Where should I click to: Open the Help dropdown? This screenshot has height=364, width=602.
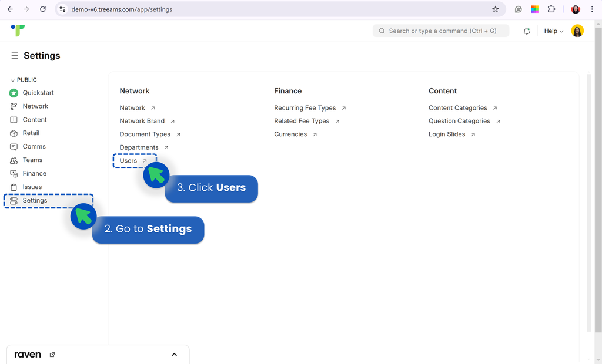[x=553, y=31]
